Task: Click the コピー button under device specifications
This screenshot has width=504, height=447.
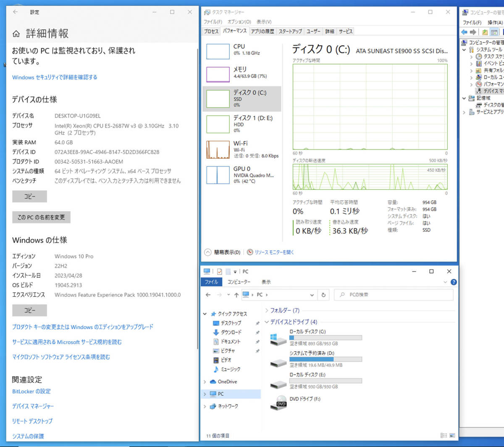Action: (29, 196)
